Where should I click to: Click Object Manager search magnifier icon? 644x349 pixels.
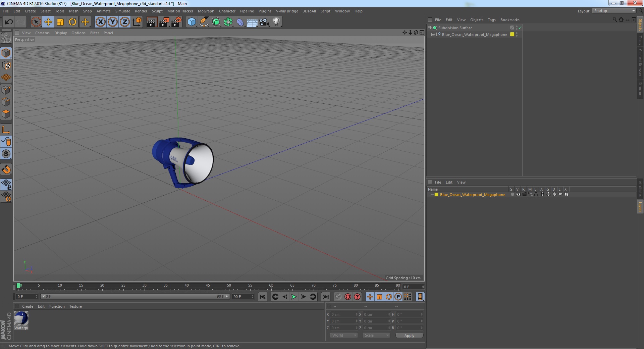pyautogui.click(x=614, y=20)
